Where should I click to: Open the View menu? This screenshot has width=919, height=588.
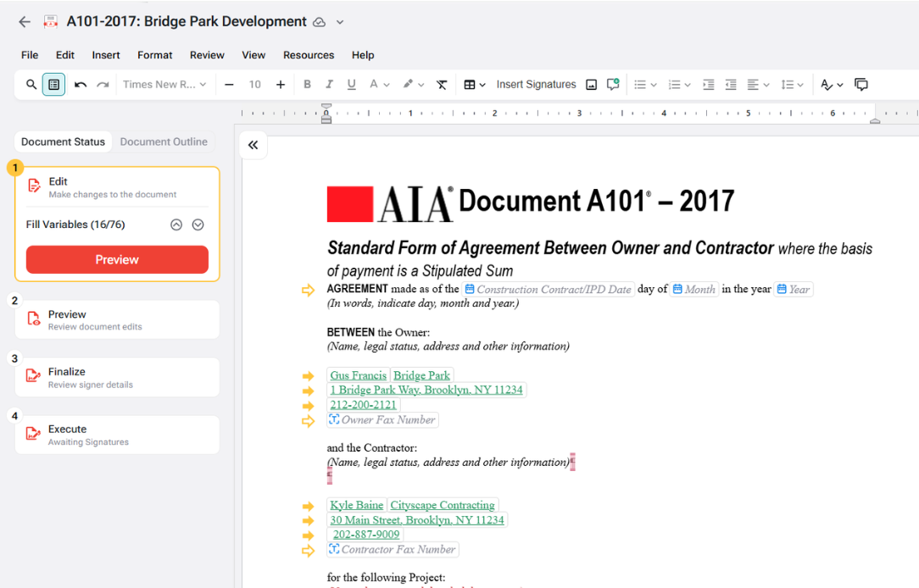click(x=253, y=55)
